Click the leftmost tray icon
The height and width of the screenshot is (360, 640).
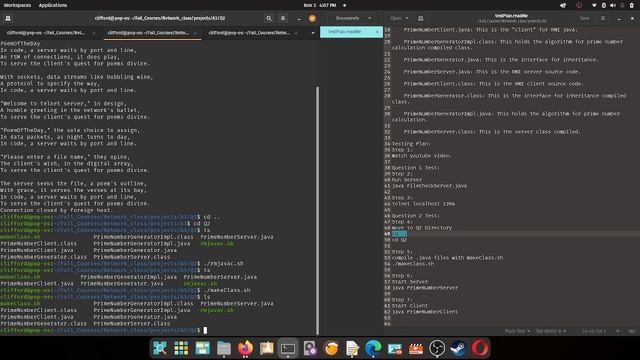[563, 5]
